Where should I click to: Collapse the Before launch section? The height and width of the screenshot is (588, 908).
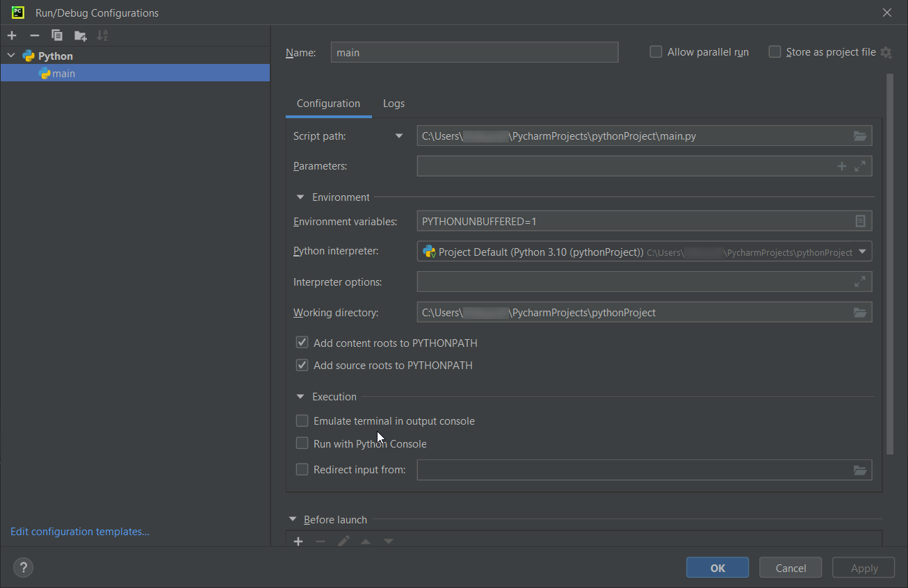pyautogui.click(x=292, y=520)
